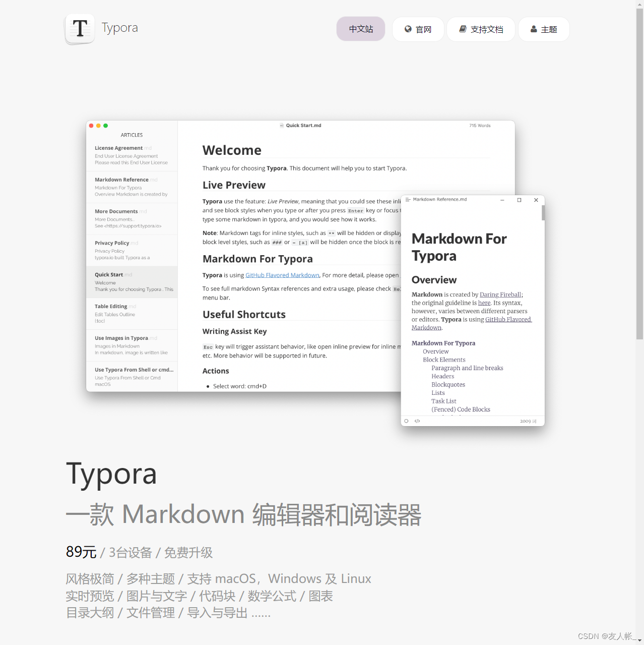Jump to (Fenced) Code Blocks entry
This screenshot has width=644, height=645.
point(461,409)
